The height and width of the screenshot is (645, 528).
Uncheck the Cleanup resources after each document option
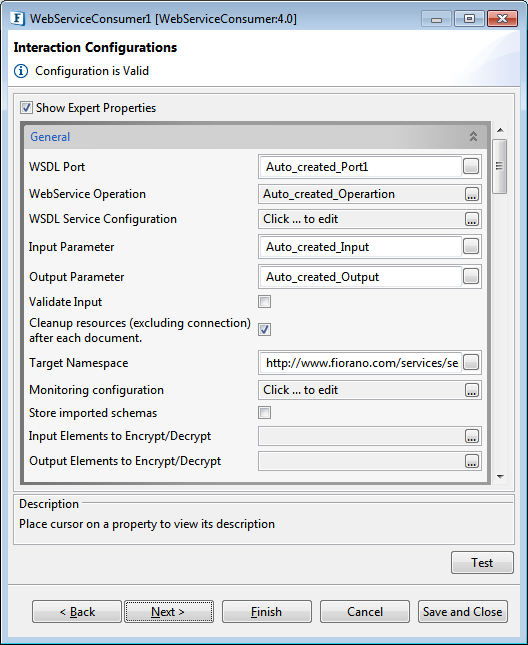(x=264, y=329)
